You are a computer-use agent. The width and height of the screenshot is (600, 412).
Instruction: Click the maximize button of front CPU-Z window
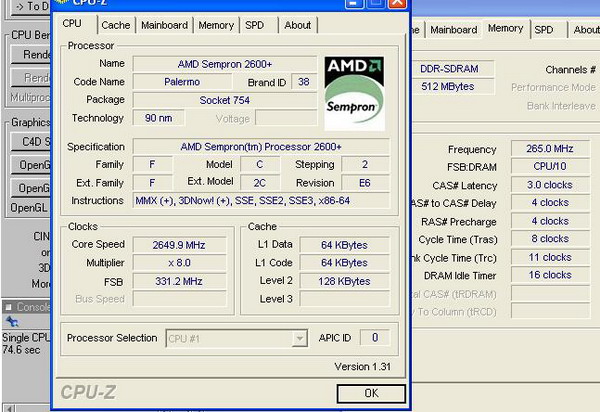[375, 3]
